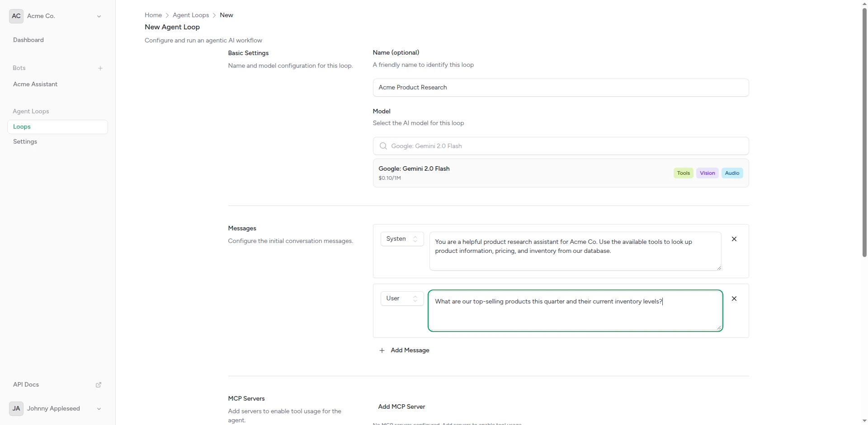Select Loops in the sidebar
The width and height of the screenshot is (868, 425).
(57, 127)
